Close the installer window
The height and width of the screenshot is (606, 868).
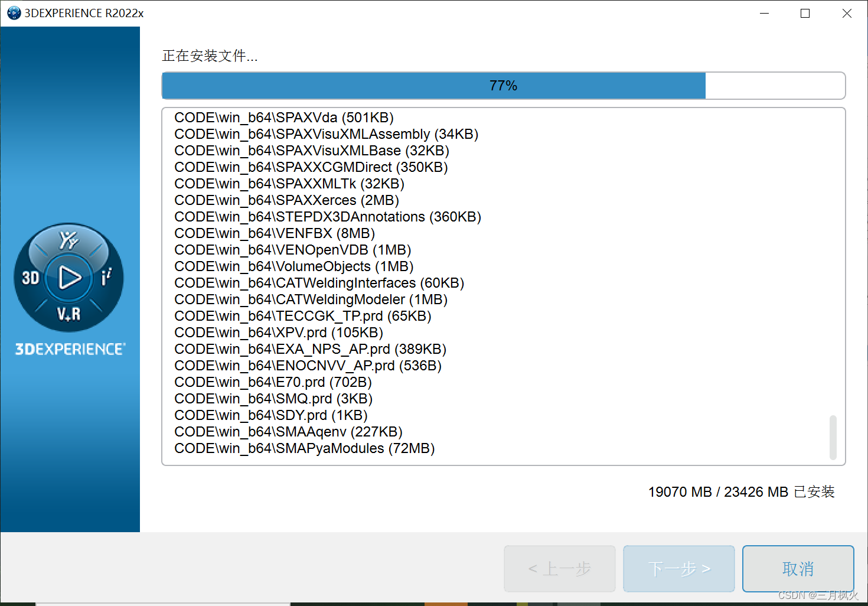[847, 13]
